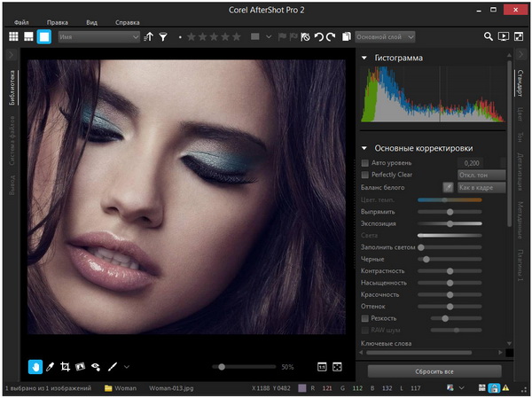The width and height of the screenshot is (532, 398).
Task: Open the Как в кадре white balance dropdown
Action: [481, 188]
